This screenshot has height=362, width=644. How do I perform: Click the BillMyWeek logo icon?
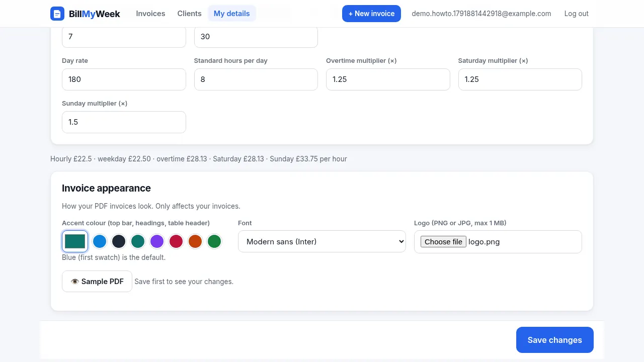click(57, 14)
